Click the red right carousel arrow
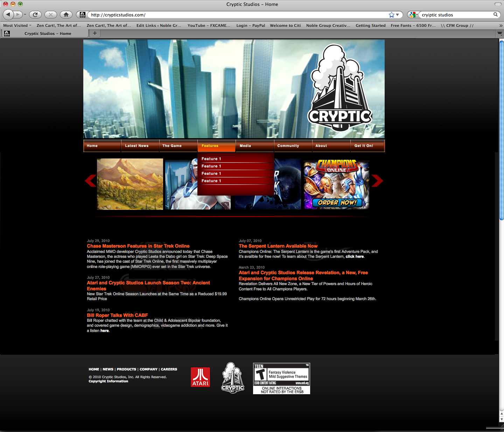The height and width of the screenshot is (432, 504). point(377,180)
